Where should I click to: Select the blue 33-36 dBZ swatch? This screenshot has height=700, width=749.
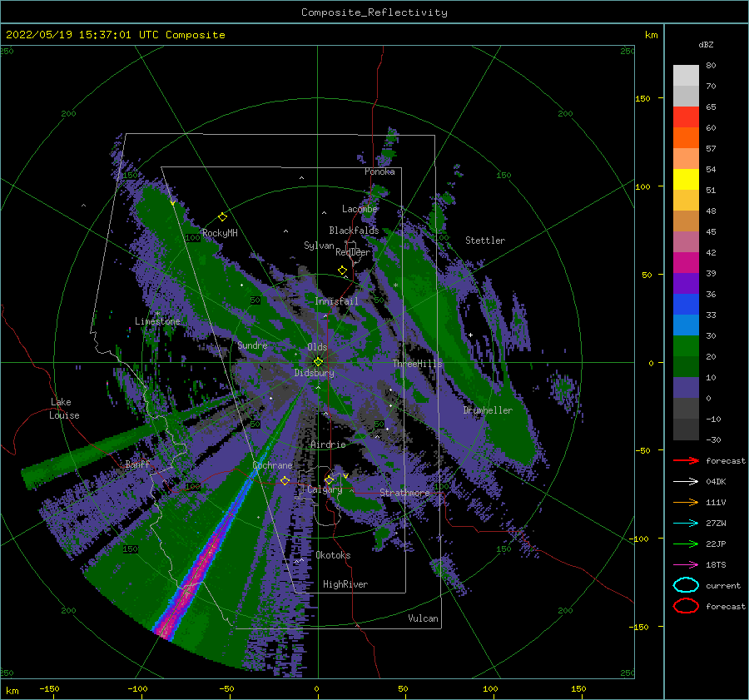point(686,305)
